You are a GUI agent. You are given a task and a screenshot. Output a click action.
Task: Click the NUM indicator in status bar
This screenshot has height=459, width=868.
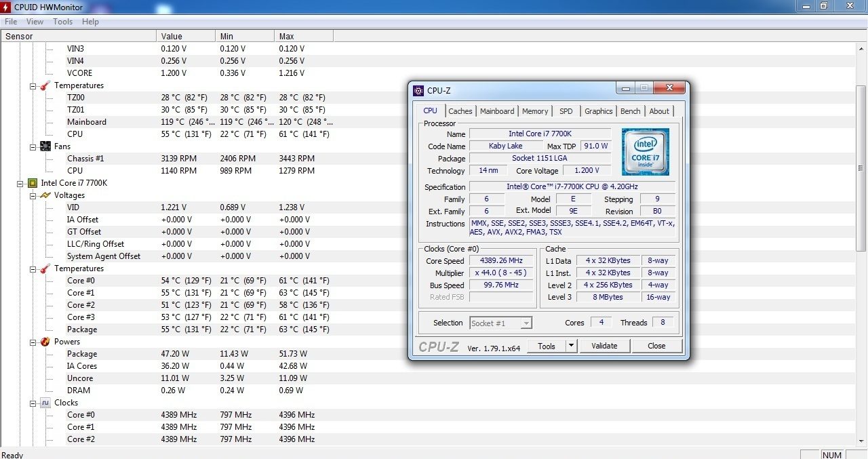click(831, 455)
